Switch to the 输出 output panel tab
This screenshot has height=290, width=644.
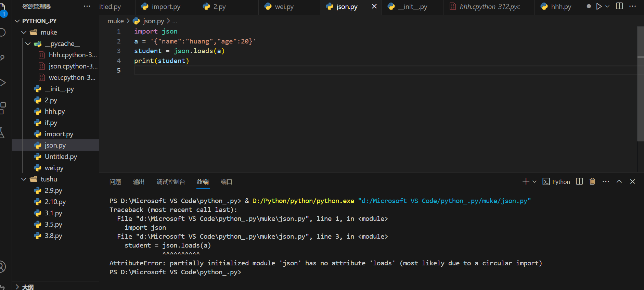(139, 182)
